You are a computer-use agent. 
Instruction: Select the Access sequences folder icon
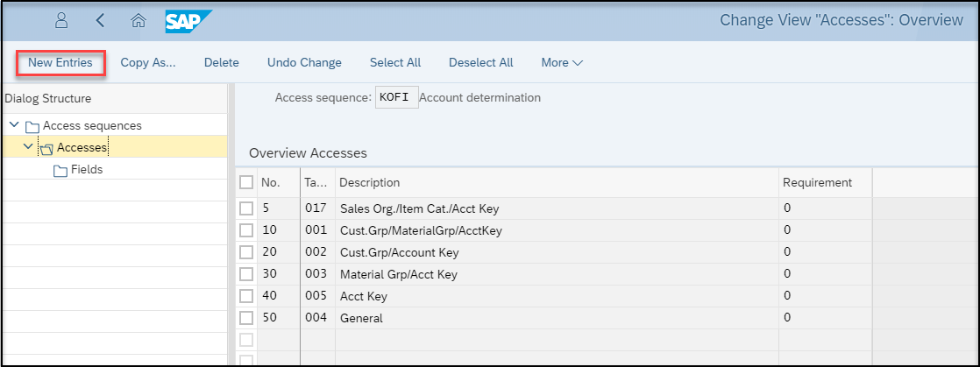tap(32, 127)
